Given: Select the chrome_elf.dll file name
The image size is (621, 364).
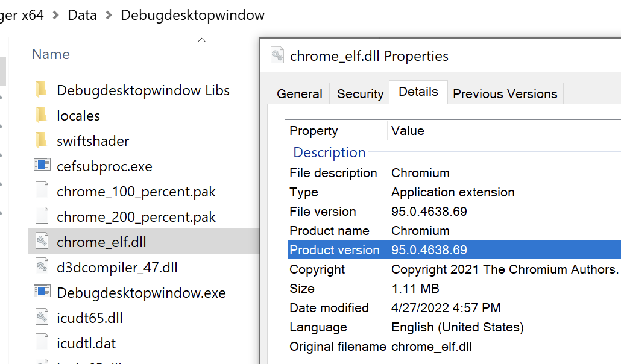Looking at the screenshot, I should (101, 242).
